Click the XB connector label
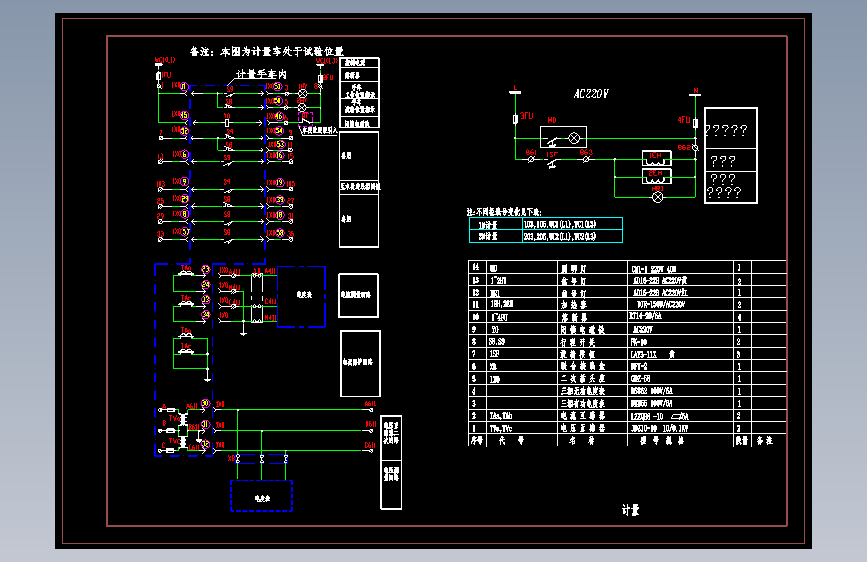This screenshot has width=867, height=562. pyautogui.click(x=231, y=458)
